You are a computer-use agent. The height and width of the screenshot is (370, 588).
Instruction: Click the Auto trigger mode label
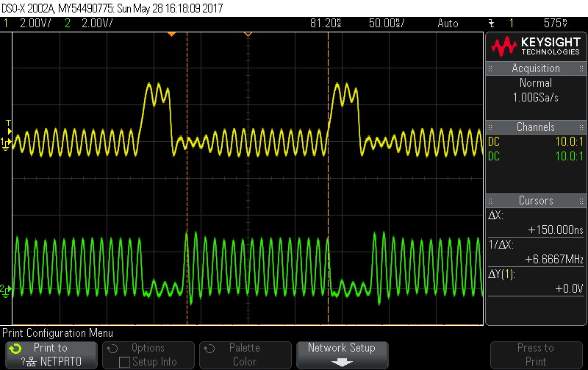448,24
